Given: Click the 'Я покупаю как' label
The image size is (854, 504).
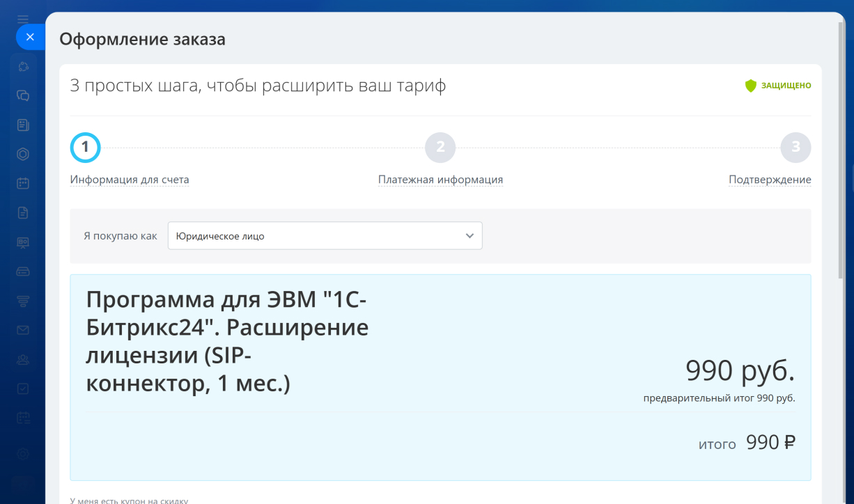Looking at the screenshot, I should 121,236.
